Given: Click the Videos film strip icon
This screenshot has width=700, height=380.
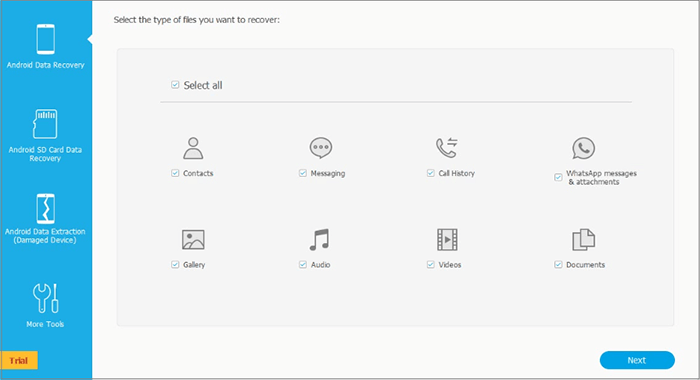Looking at the screenshot, I should click(x=447, y=240).
